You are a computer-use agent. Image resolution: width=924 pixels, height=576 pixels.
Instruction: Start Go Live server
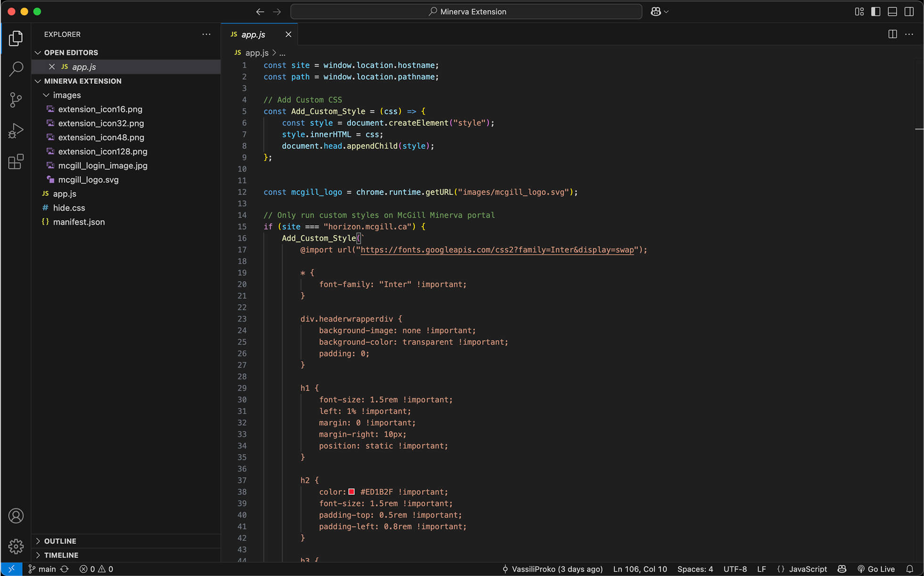click(x=876, y=569)
